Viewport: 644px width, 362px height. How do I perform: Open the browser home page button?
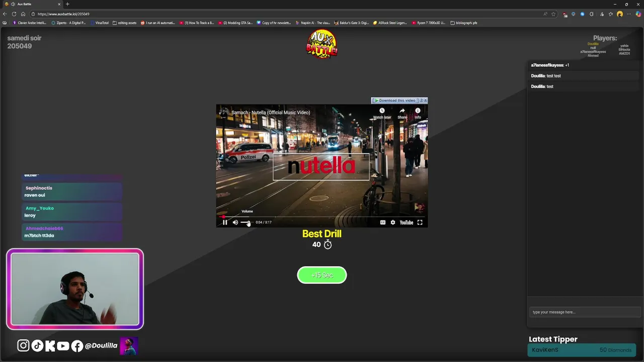(x=23, y=14)
